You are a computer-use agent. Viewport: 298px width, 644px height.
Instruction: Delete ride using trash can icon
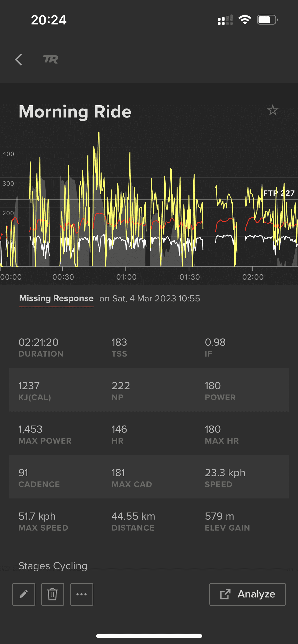(53, 594)
